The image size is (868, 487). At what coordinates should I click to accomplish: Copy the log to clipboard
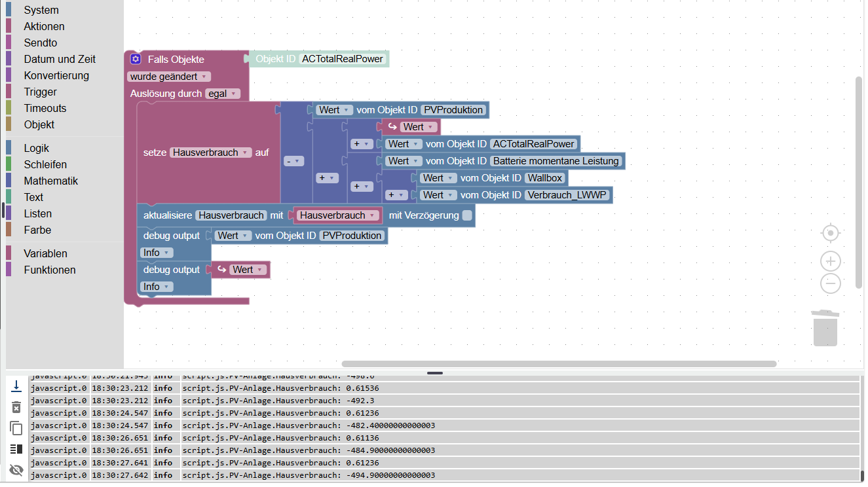[16, 428]
